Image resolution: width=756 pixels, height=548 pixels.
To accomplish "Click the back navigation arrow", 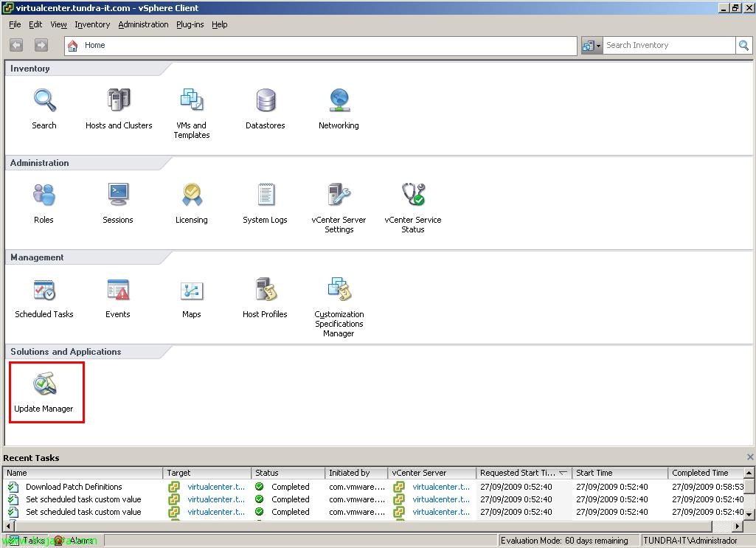I will tap(17, 45).
